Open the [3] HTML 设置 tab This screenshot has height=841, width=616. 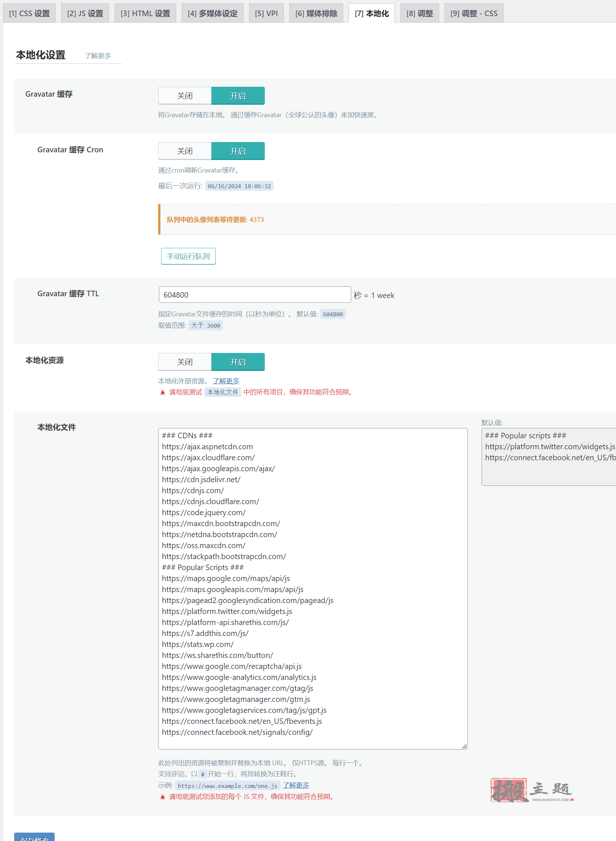(x=145, y=14)
